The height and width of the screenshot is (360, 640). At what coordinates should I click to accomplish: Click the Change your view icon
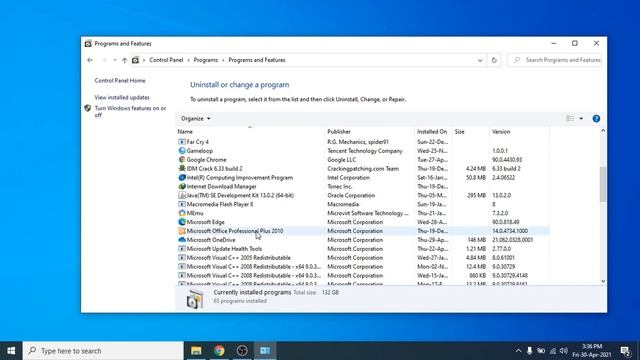coord(570,119)
